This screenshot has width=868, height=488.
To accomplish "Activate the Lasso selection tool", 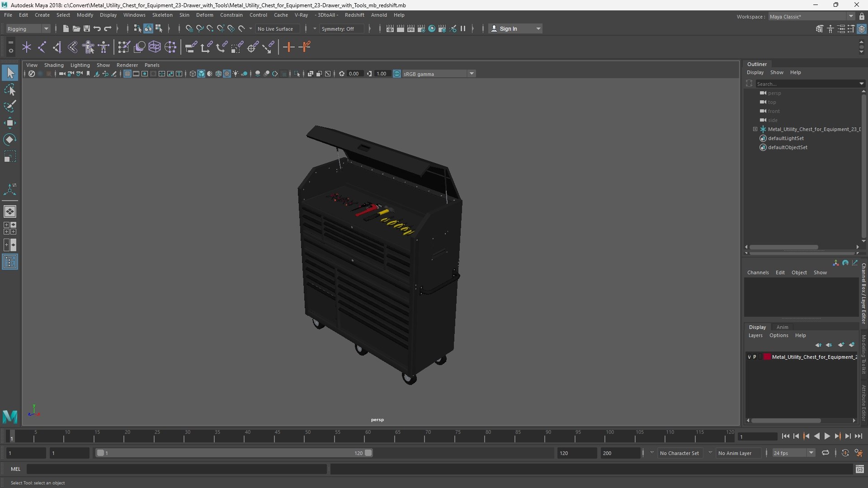I will [10, 89].
